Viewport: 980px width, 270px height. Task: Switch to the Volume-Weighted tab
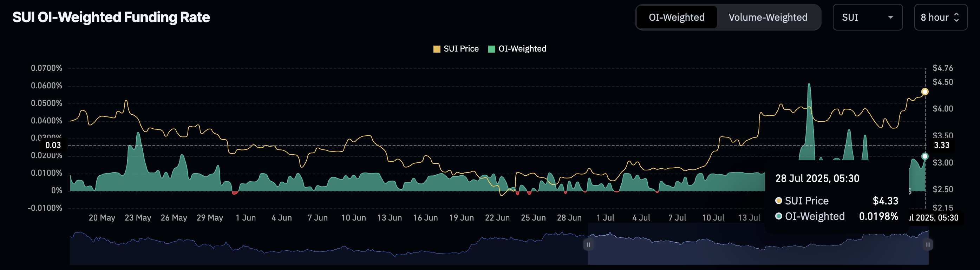point(768,17)
